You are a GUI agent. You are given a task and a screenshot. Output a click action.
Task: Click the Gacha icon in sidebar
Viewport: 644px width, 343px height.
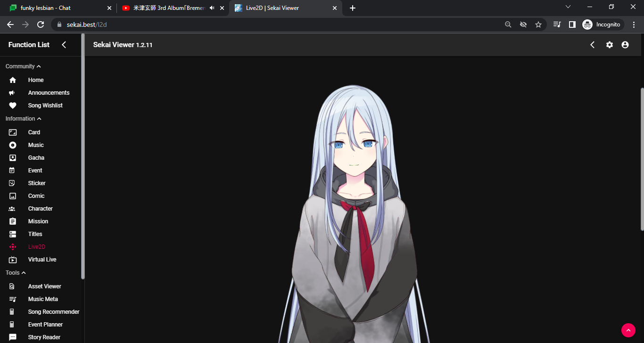13,158
